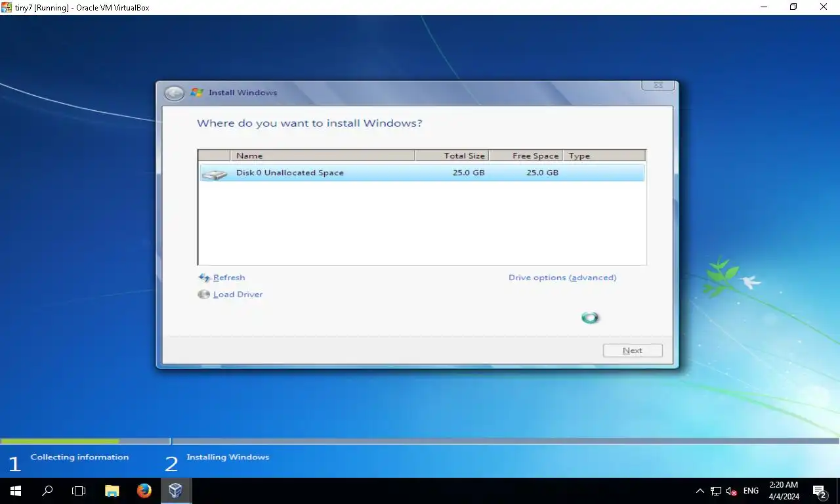Click the VirtualBox taskbar icon
This screenshot has height=504, width=840.
point(175,491)
